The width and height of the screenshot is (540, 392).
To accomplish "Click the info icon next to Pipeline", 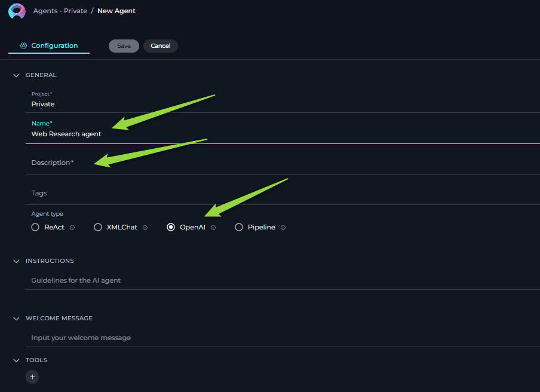I will coord(283,228).
